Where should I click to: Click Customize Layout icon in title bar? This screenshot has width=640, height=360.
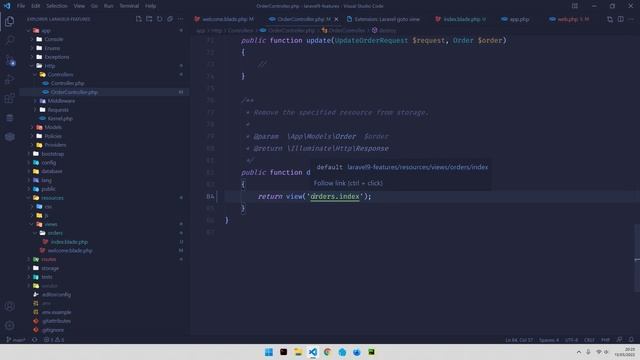[575, 6]
